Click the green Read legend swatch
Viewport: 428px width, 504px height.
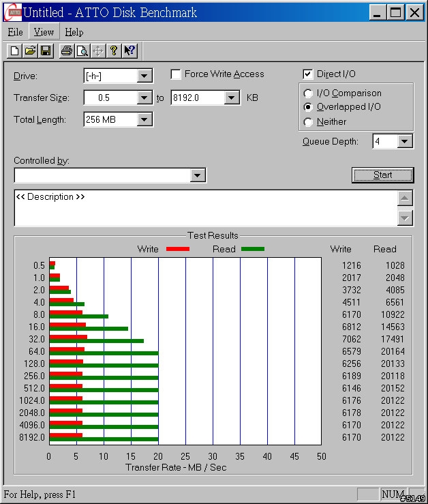tap(253, 249)
